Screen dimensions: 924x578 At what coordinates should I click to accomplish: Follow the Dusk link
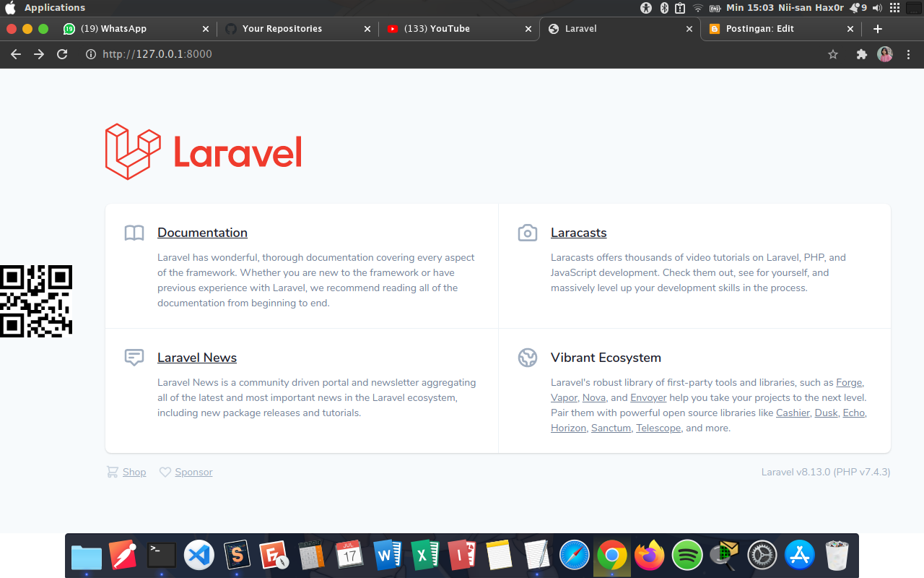coord(826,413)
